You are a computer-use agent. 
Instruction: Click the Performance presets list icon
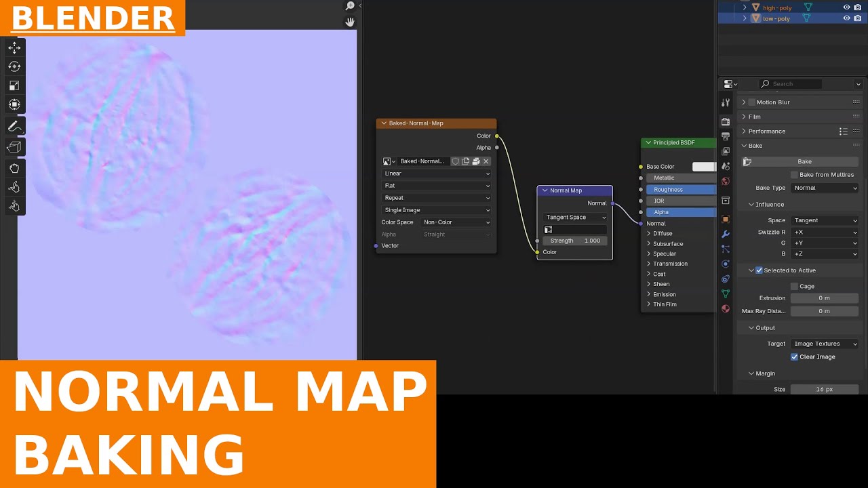pyautogui.click(x=843, y=131)
